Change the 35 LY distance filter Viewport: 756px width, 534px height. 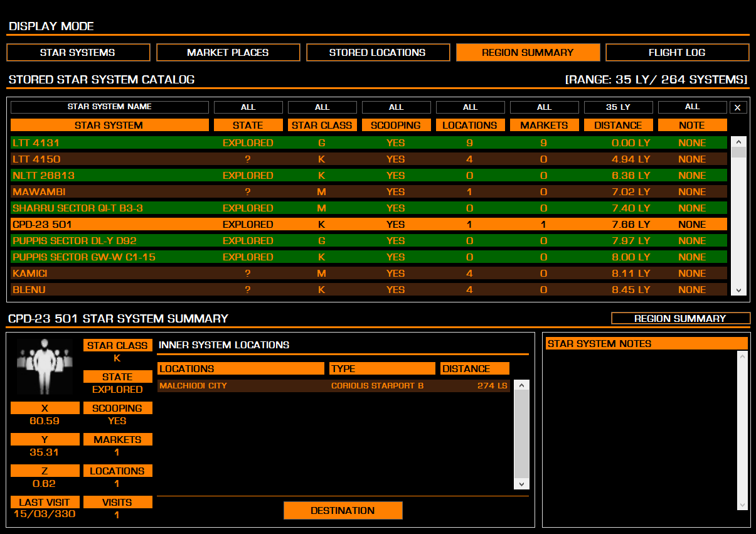tap(618, 107)
